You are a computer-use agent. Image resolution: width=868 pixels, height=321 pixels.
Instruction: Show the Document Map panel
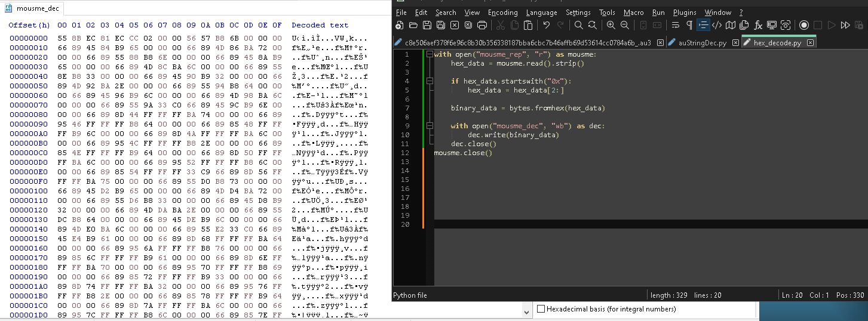pos(731,25)
